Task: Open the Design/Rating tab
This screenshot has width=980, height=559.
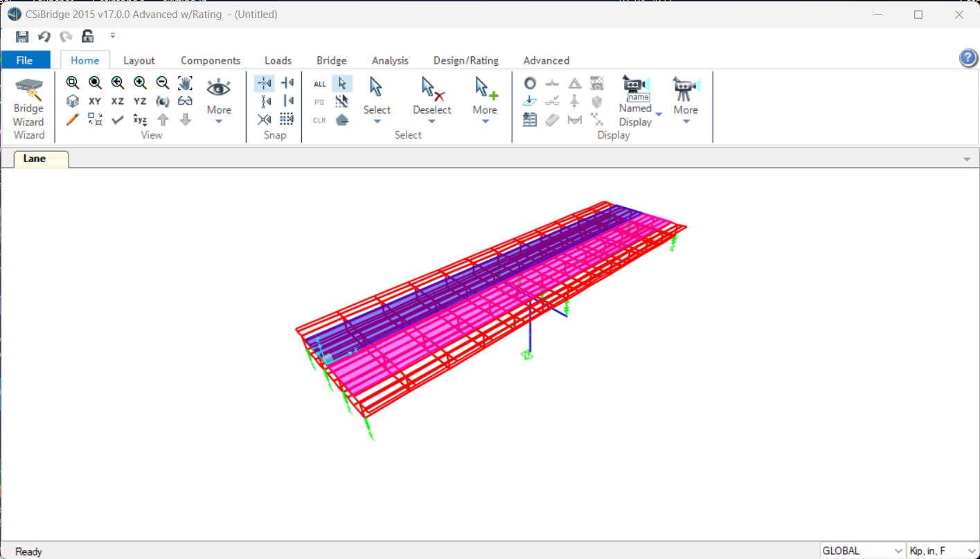Action: pyautogui.click(x=465, y=60)
